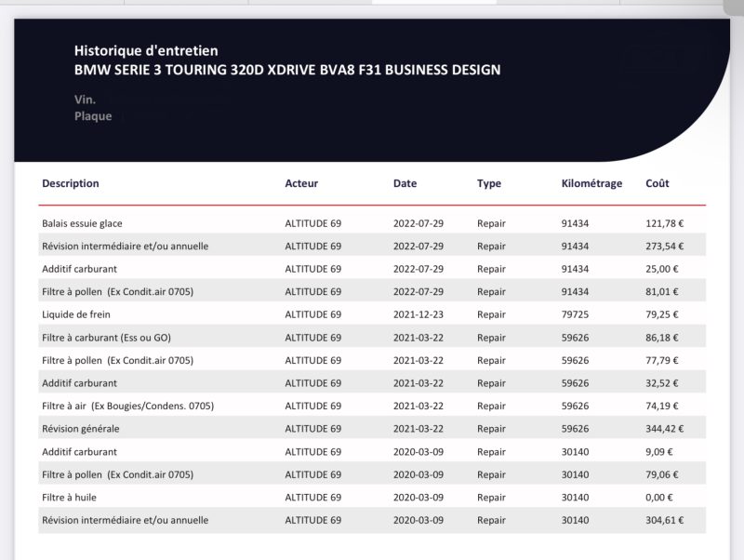Select the 79725 kilométrage value
The height and width of the screenshot is (560, 744).
click(576, 314)
